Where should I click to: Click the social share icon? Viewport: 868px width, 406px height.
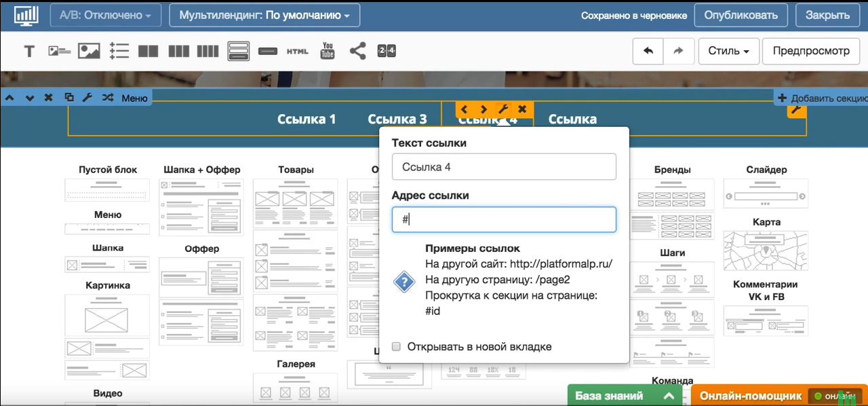(x=357, y=51)
